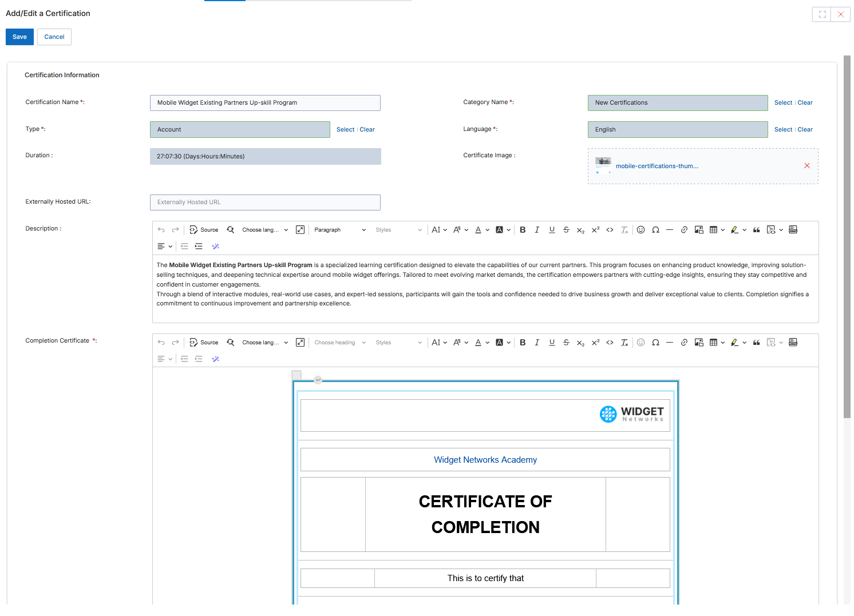
Task: Click Widget Networks logo in certificate
Action: pyautogui.click(x=632, y=414)
